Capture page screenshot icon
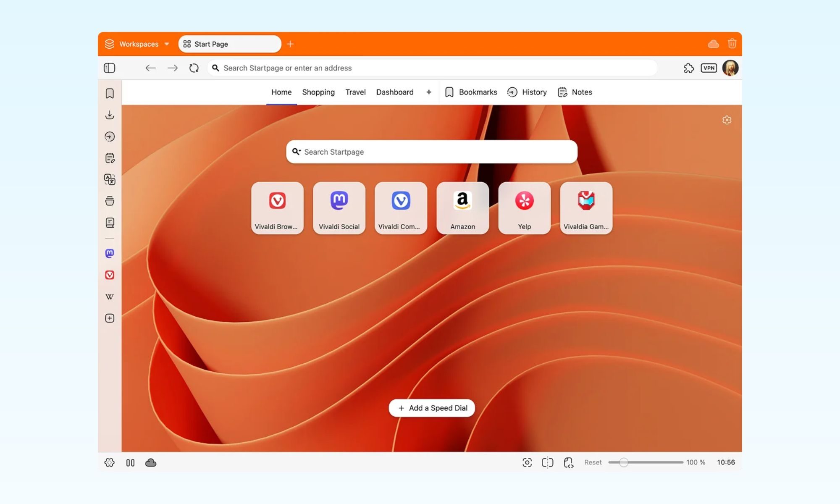This screenshot has width=840, height=504. tap(527, 462)
